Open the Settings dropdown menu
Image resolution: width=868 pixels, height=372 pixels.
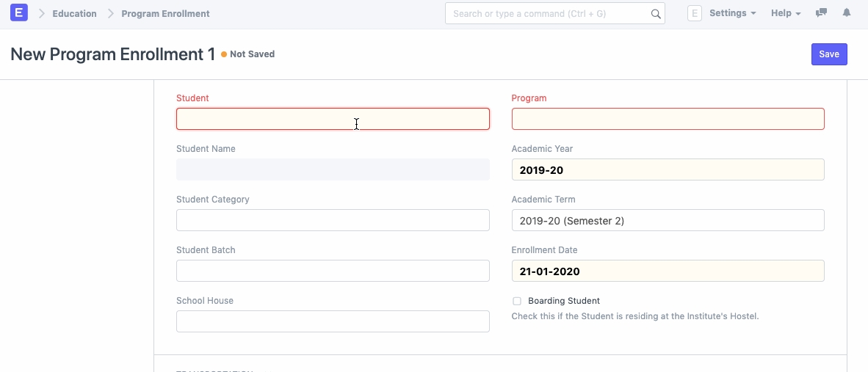tap(732, 13)
